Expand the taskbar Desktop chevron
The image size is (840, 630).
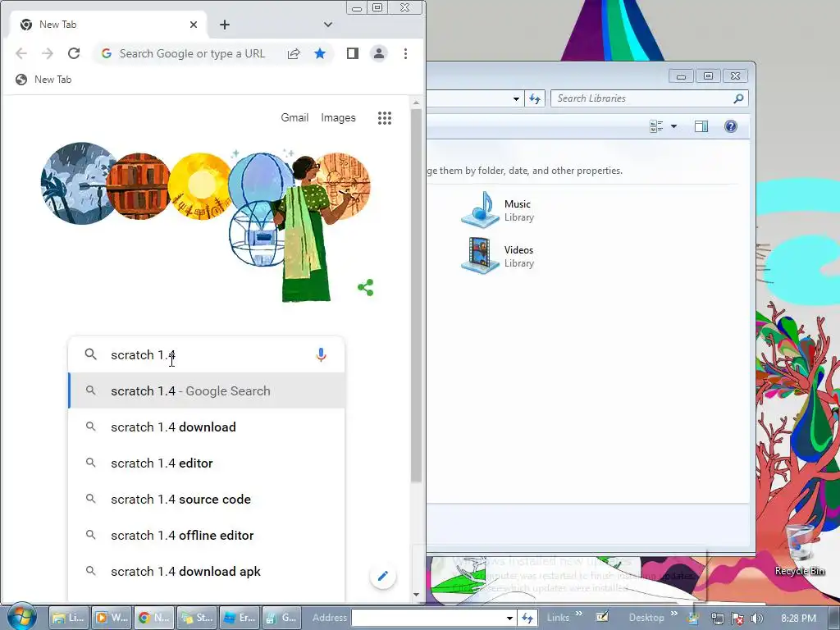674,614
